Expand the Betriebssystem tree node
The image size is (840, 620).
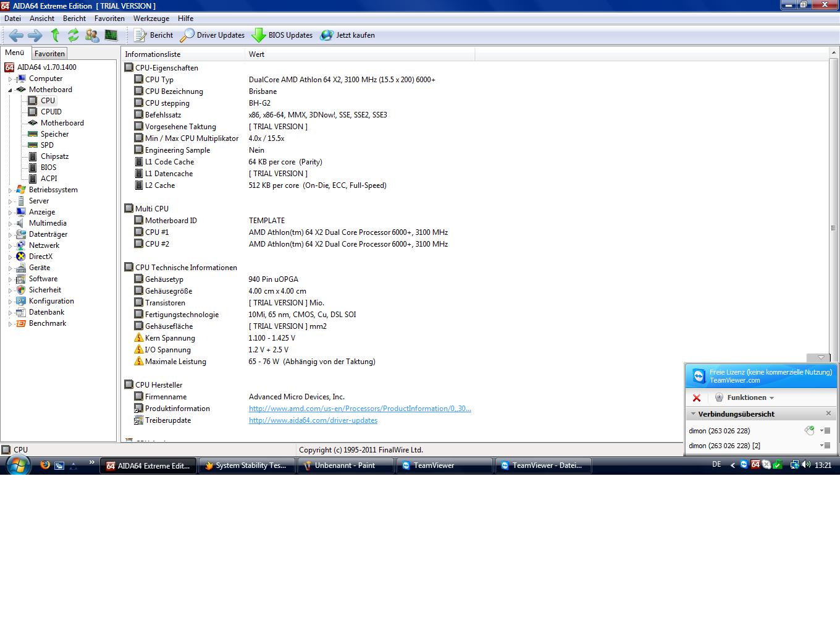point(10,190)
